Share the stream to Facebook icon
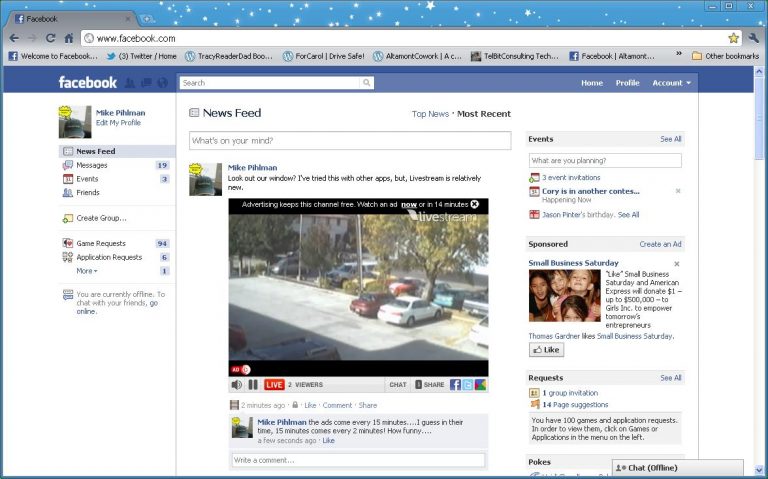This screenshot has width=768, height=479. click(x=455, y=384)
